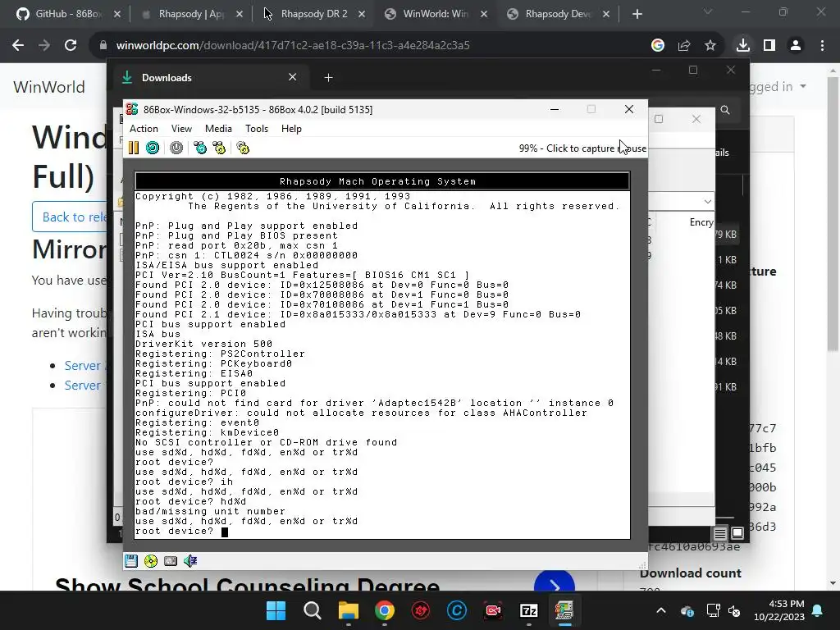Switch File Explorer to details view icon
Viewport: 840px width, 630px height.
click(719, 533)
